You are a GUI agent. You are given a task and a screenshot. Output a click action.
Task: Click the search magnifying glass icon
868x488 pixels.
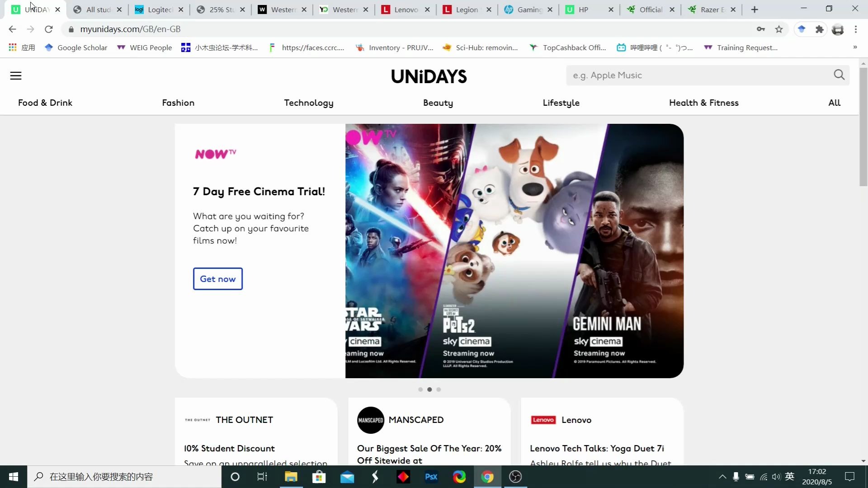pos(840,75)
